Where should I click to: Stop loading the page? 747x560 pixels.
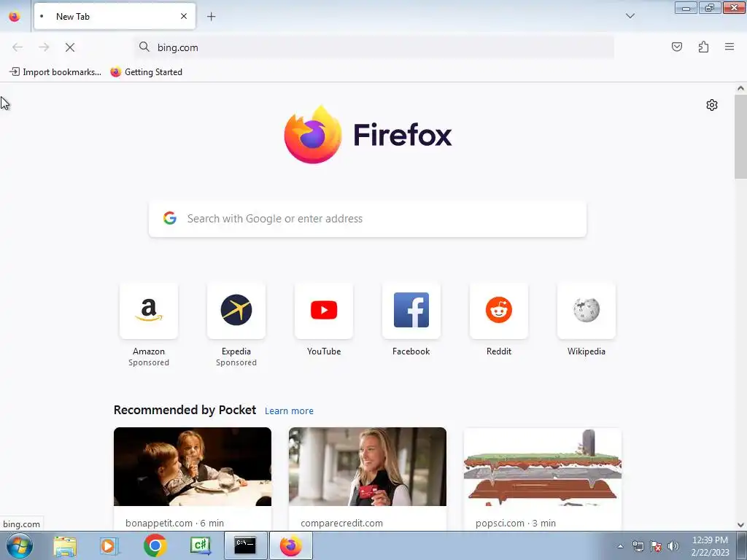(x=70, y=47)
